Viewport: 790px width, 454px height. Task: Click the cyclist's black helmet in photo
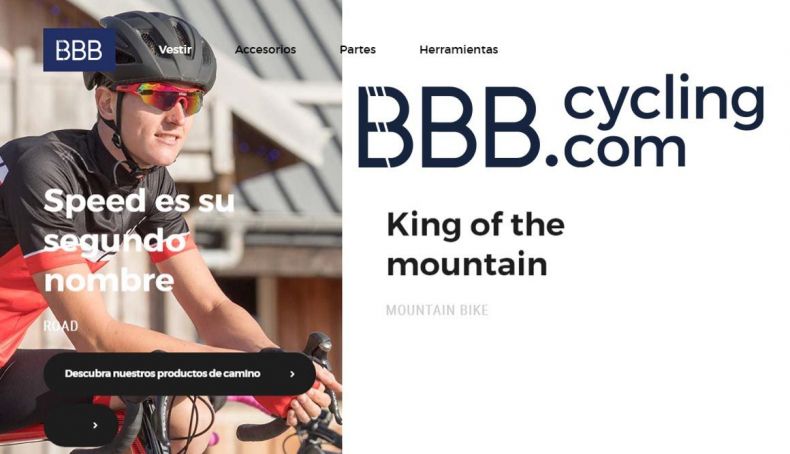(151, 50)
